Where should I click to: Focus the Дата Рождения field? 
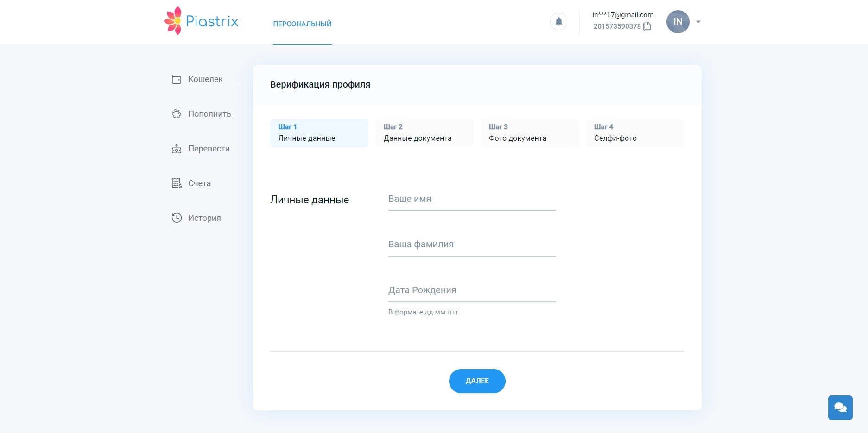pos(472,291)
